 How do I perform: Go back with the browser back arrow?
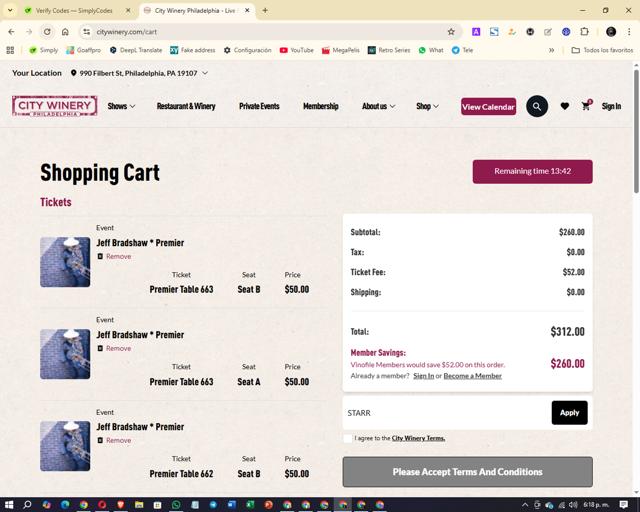(11, 31)
